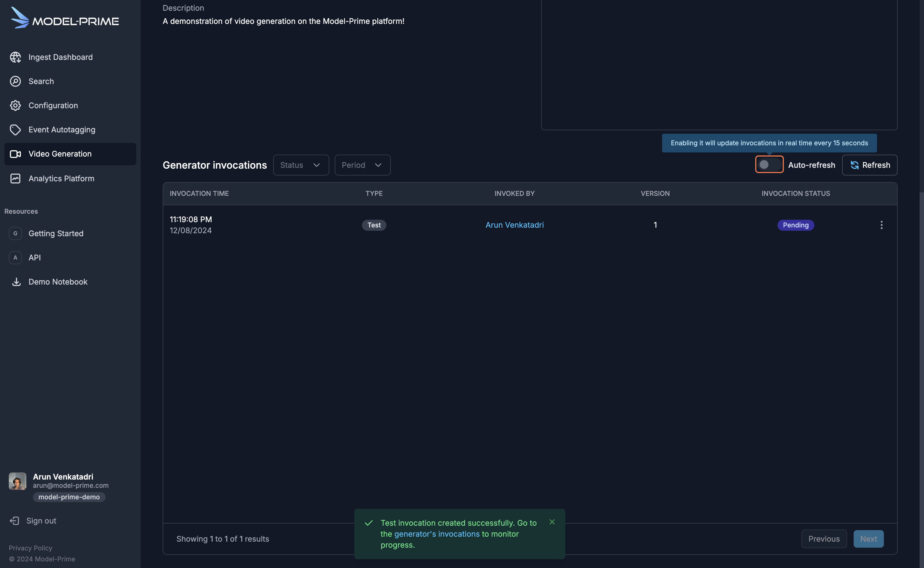Click the Event Autotagging tag icon
The image size is (924, 568).
[15, 130]
